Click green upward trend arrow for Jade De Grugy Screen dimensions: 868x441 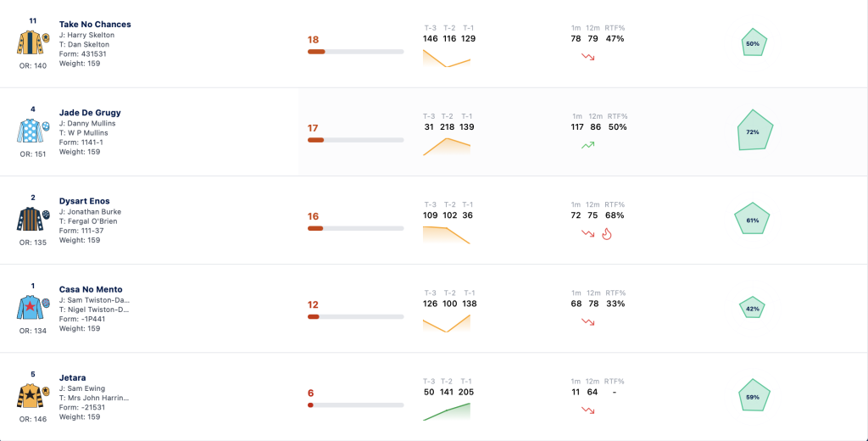(x=588, y=145)
